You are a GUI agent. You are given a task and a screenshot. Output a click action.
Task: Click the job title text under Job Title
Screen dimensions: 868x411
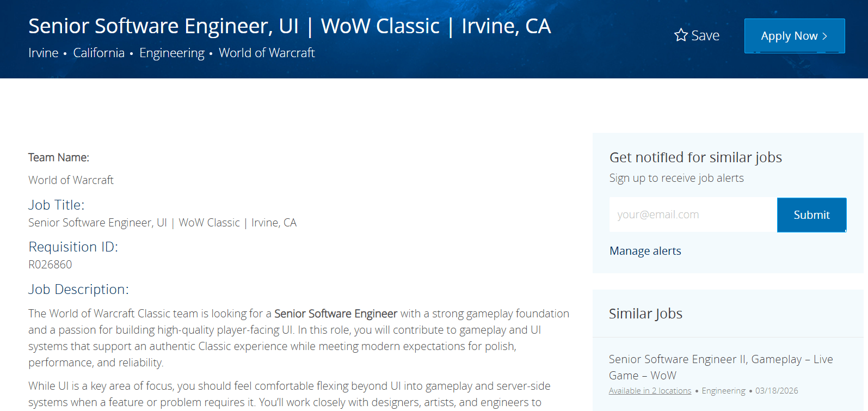[162, 223]
